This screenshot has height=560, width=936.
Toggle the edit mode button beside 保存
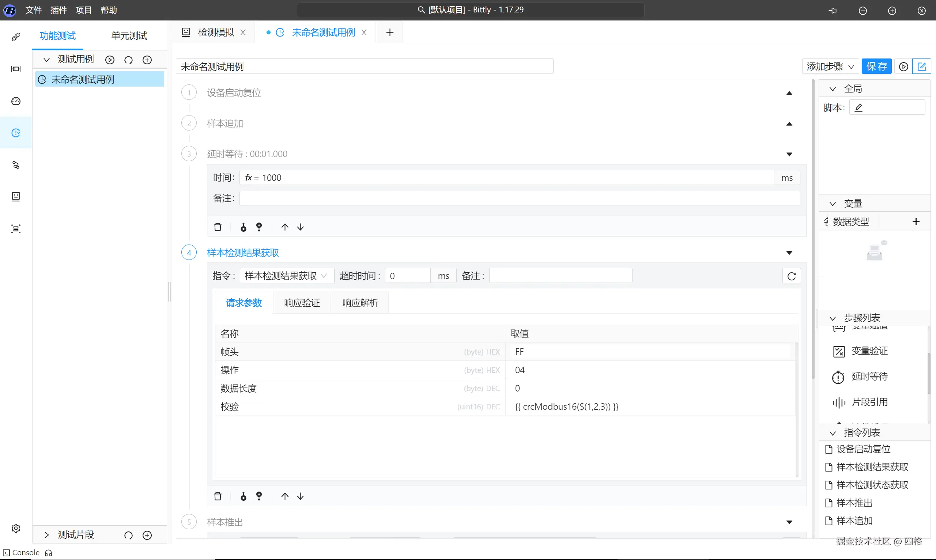(922, 67)
